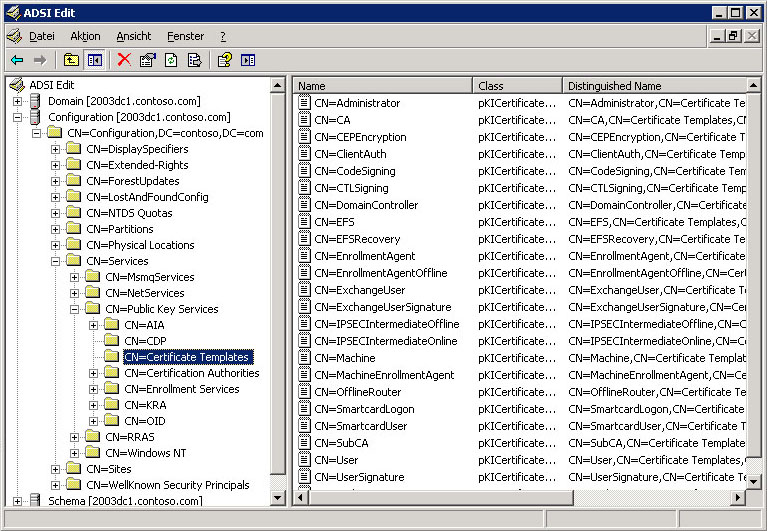Expand the Domain [2003dc1.contoso.com] node
The width and height of the screenshot is (767, 531).
pyautogui.click(x=17, y=102)
